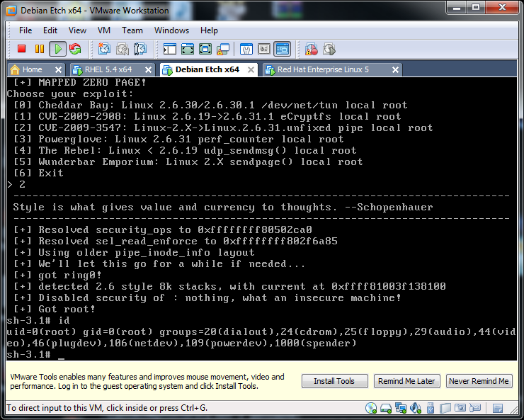Click the '[2] CVE-2009-3547' exploit line
Screen dimensions: 524x420
coord(223,128)
